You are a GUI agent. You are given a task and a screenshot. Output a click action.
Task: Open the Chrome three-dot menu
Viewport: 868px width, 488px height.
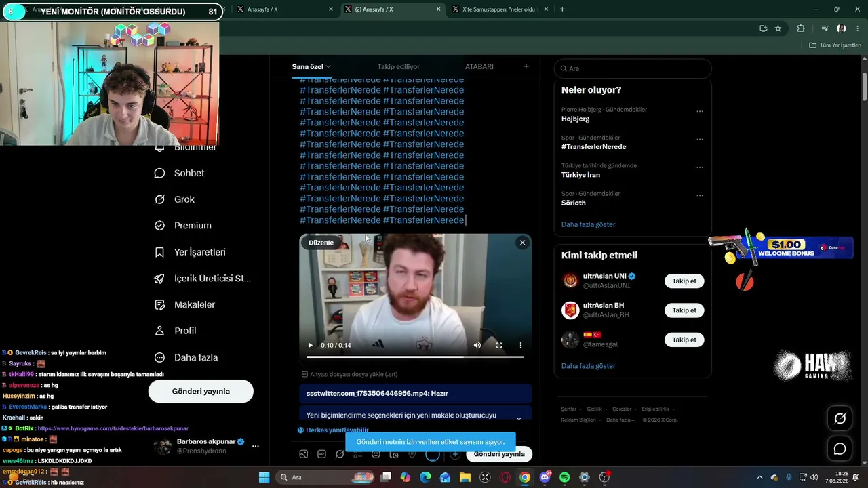point(857,28)
